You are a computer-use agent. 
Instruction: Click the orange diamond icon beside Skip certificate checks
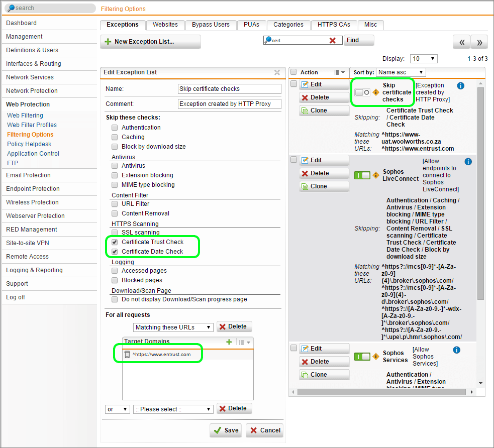coord(375,92)
